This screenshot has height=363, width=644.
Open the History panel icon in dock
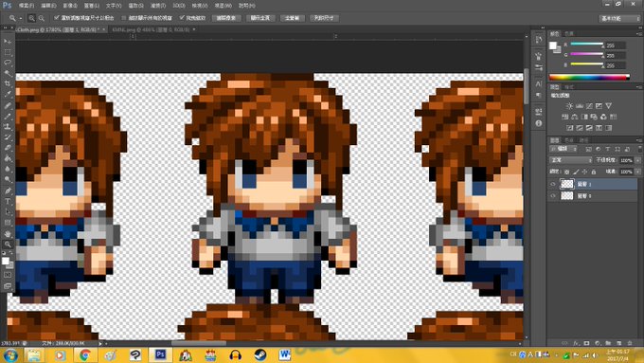point(539,40)
